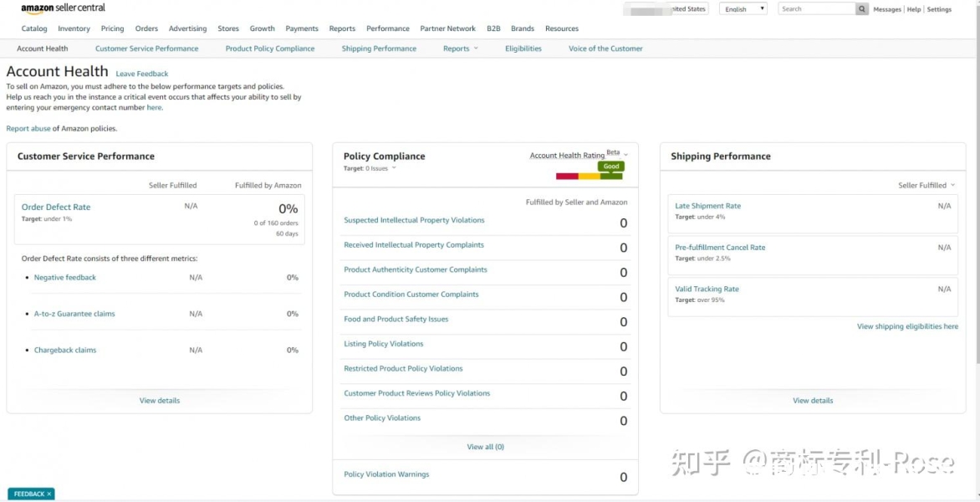This screenshot has width=980, height=502.
Task: Open Suspected Intellectual Property Violations
Action: point(415,220)
